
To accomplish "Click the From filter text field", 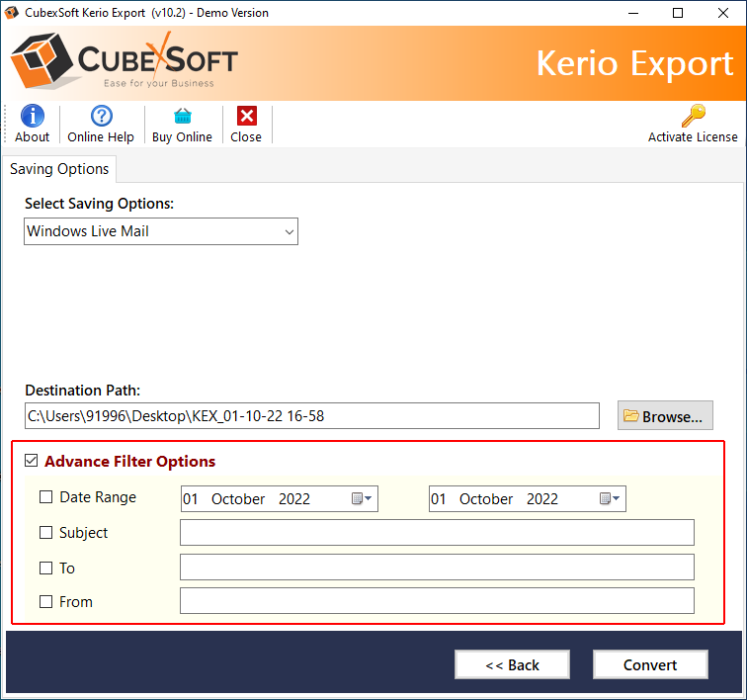I will click(437, 601).
